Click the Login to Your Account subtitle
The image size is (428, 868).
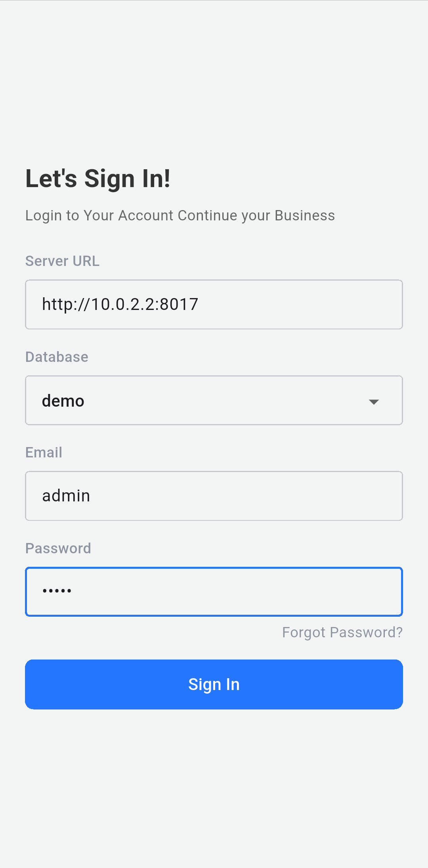(180, 216)
